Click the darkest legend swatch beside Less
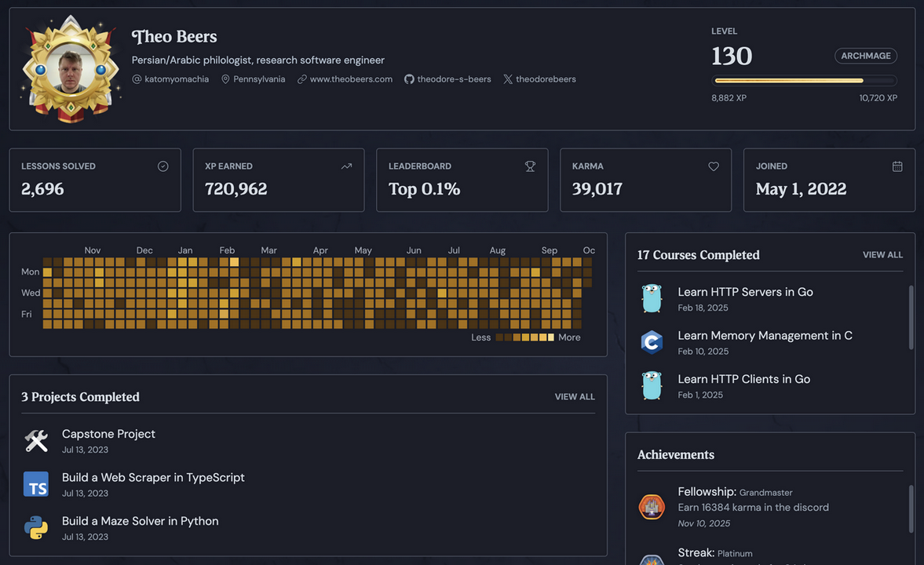The height and width of the screenshot is (565, 924). (499, 337)
